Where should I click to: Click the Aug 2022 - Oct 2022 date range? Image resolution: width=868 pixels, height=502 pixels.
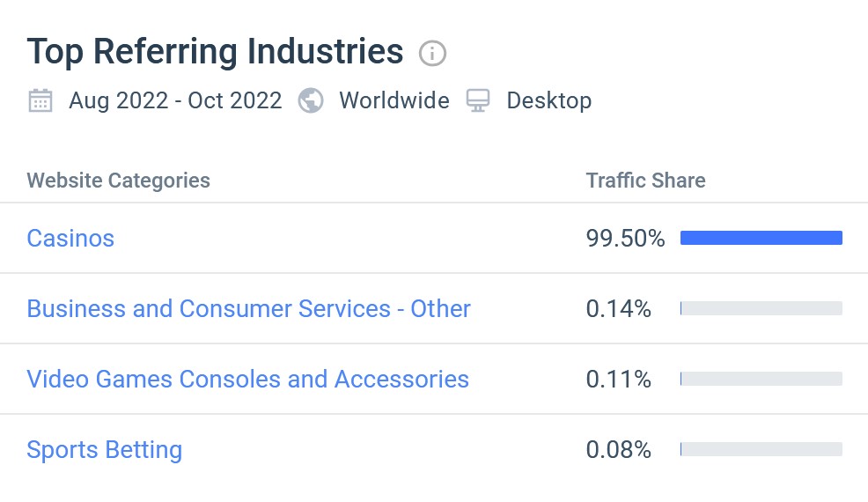click(x=175, y=100)
